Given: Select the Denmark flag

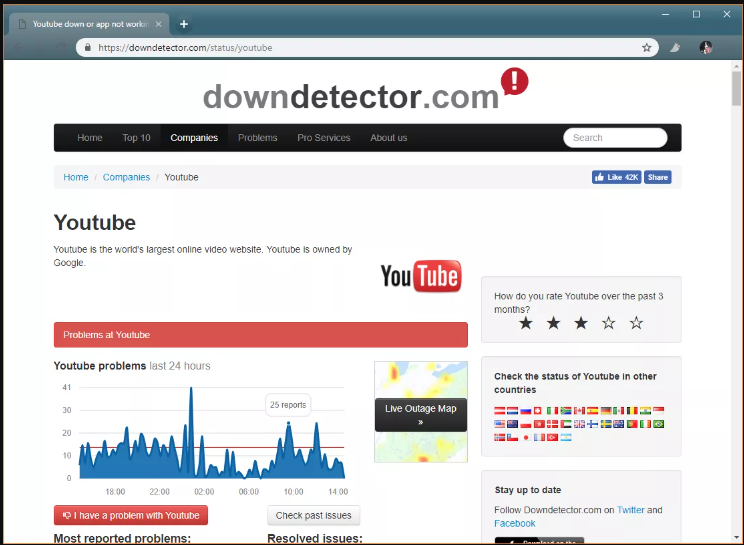Looking at the screenshot, I should click(552, 424).
